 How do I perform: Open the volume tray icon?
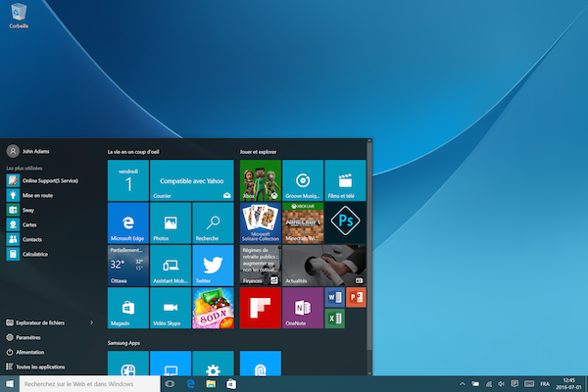[x=501, y=384]
